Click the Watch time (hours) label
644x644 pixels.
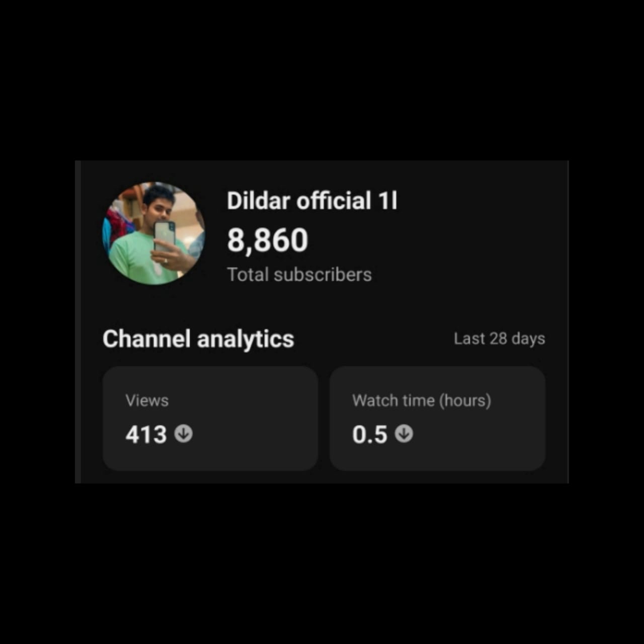pos(422,400)
